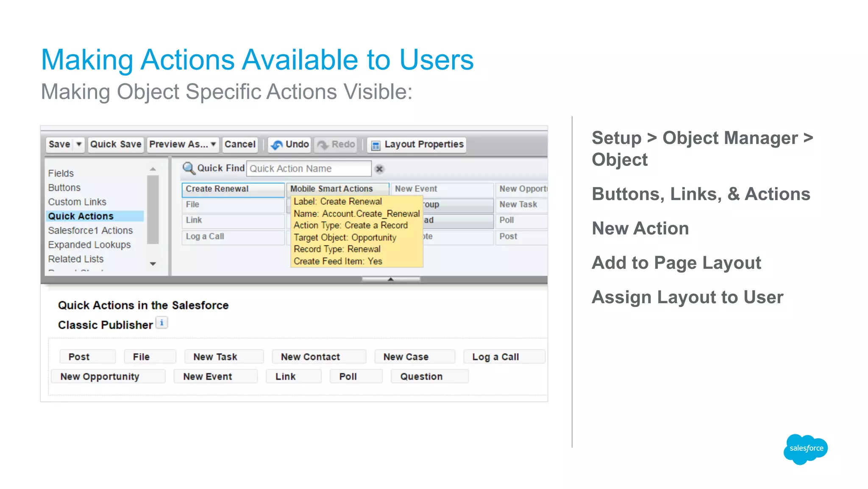Select the File palette action
Viewport: 868px width, 489px height.
coord(233,205)
